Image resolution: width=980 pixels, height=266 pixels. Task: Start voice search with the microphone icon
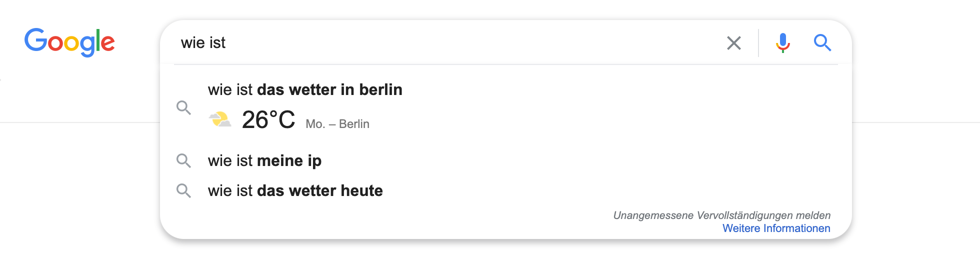(782, 43)
